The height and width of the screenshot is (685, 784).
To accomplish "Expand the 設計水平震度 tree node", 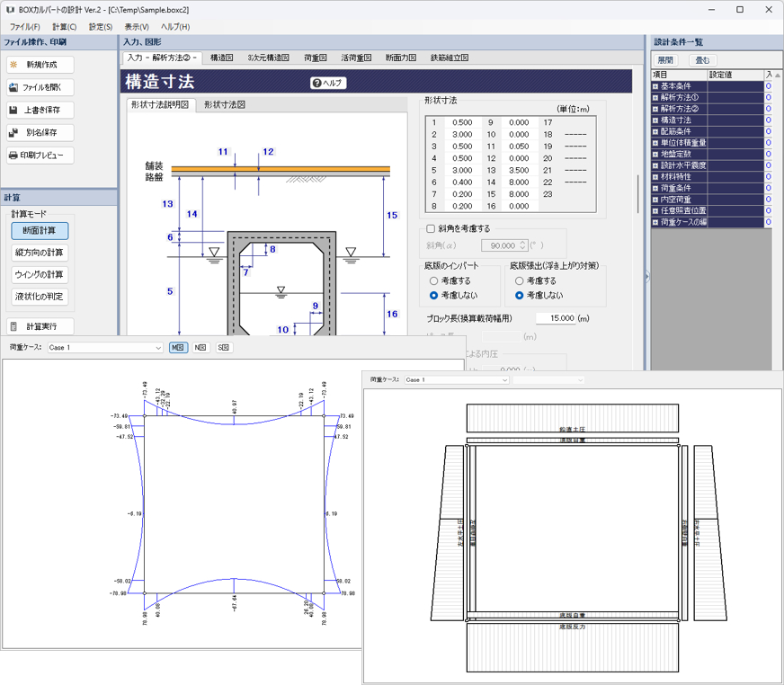I will coord(655,165).
